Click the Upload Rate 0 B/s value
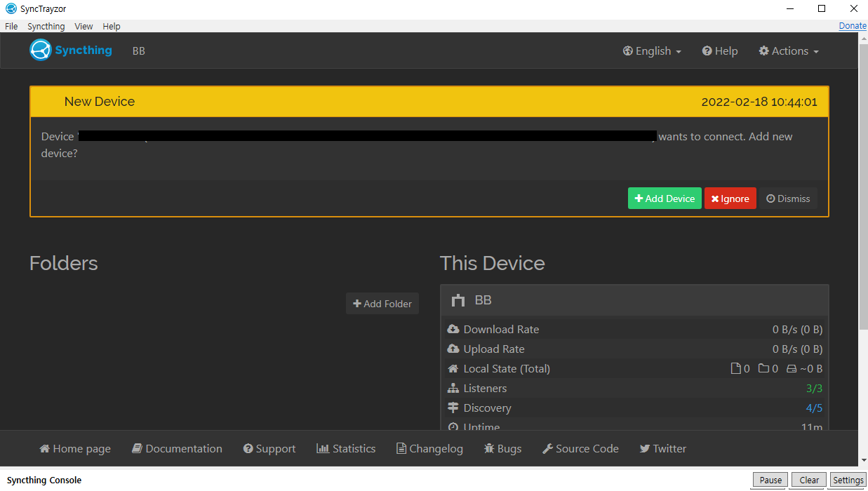This screenshot has width=868, height=491. click(798, 349)
